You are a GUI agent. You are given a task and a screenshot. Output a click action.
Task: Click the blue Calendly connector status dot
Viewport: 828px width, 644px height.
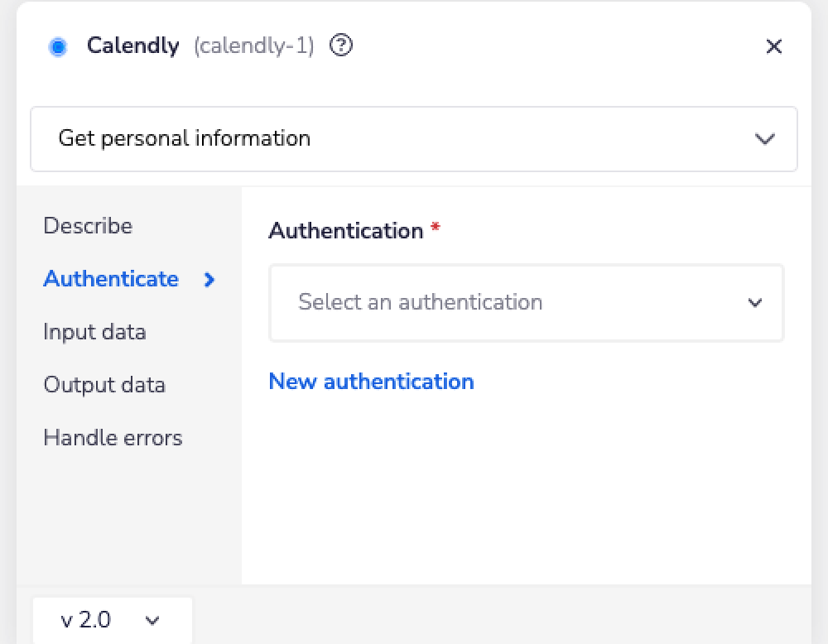pos(58,47)
